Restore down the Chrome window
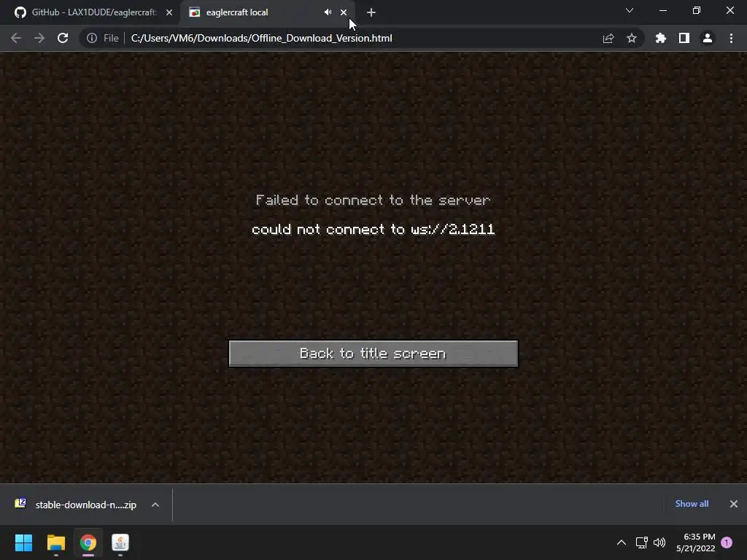747x560 pixels. pyautogui.click(x=697, y=10)
